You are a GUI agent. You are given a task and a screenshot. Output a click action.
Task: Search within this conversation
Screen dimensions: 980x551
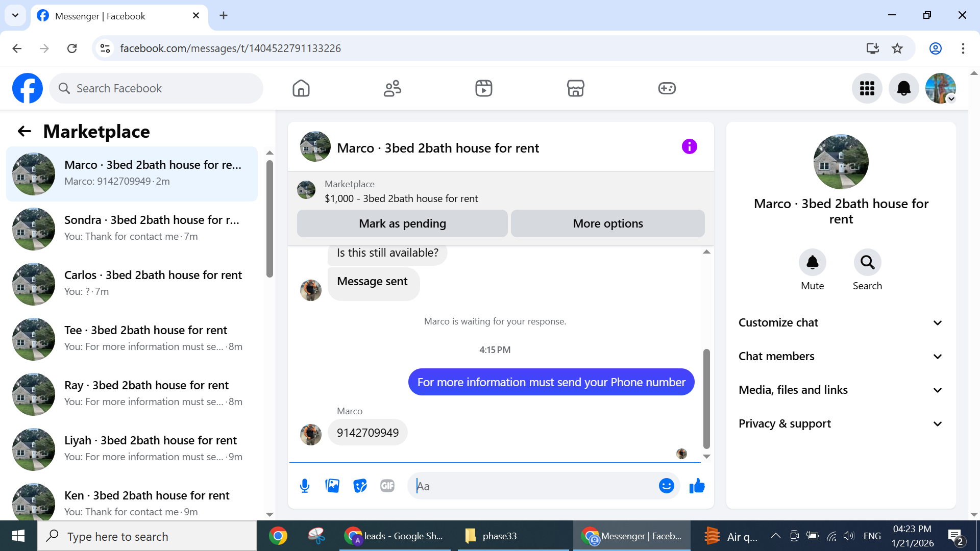tap(867, 262)
